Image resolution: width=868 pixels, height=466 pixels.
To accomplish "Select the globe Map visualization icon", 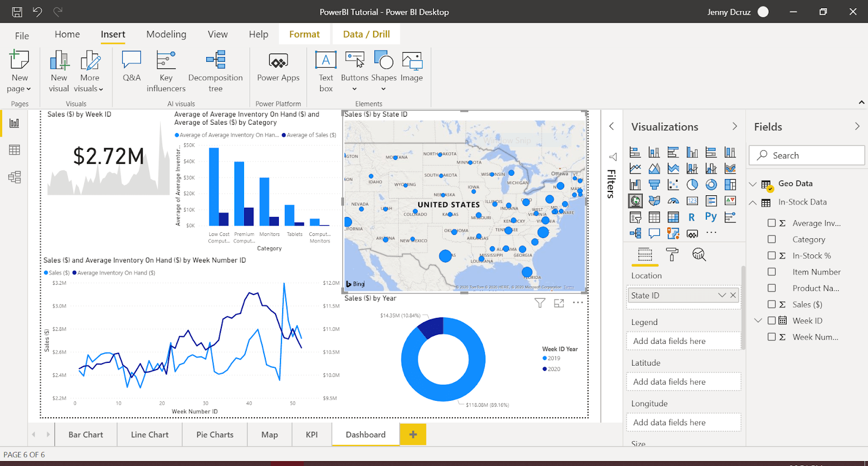I will [x=635, y=201].
